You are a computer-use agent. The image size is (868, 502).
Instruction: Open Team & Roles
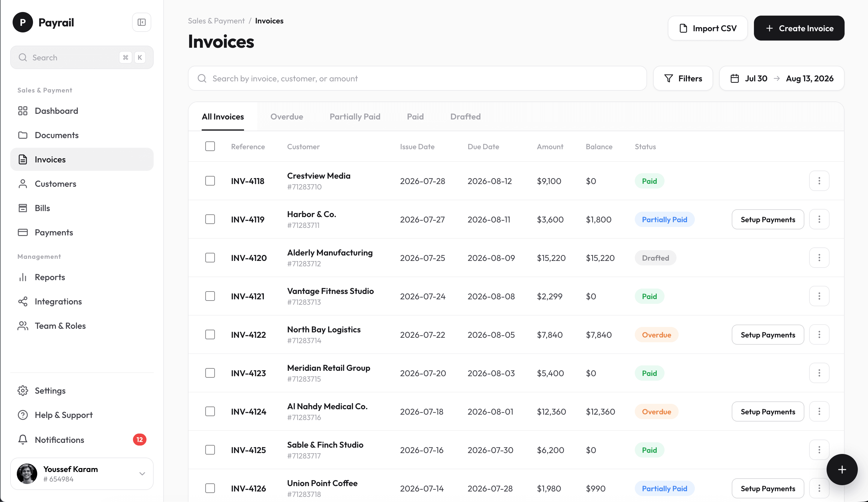pyautogui.click(x=82, y=326)
